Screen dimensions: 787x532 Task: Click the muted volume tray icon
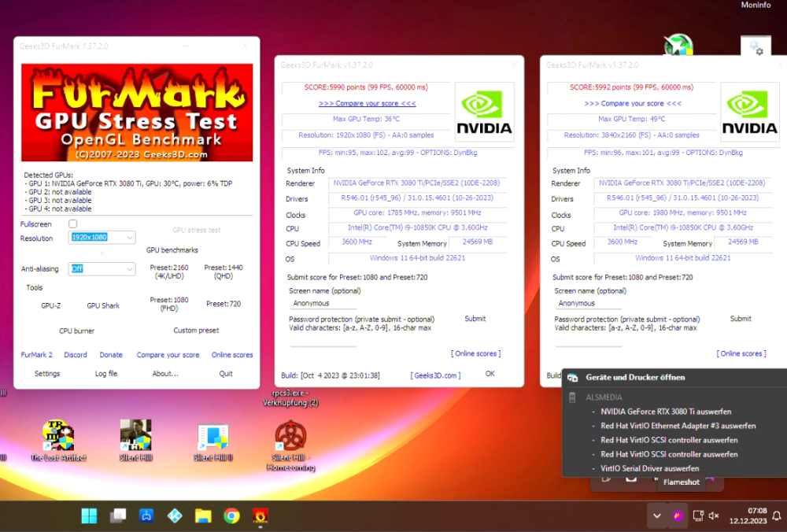(x=714, y=515)
